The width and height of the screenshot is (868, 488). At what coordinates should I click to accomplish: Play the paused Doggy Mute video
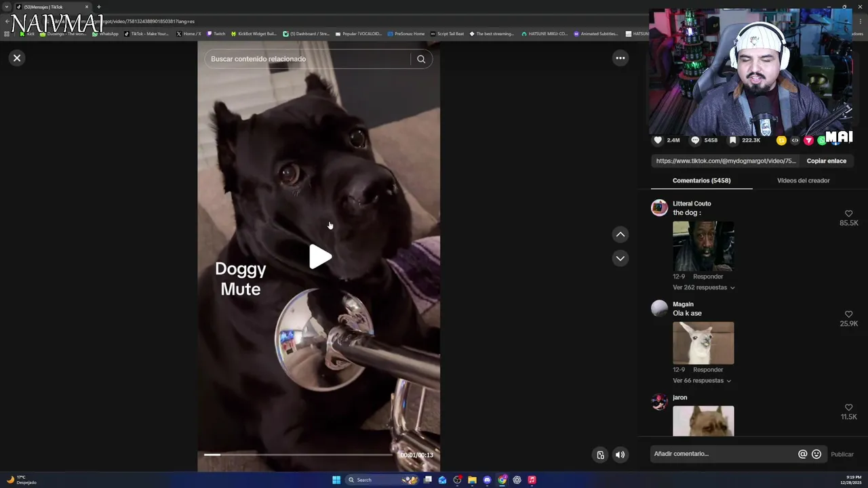click(319, 257)
